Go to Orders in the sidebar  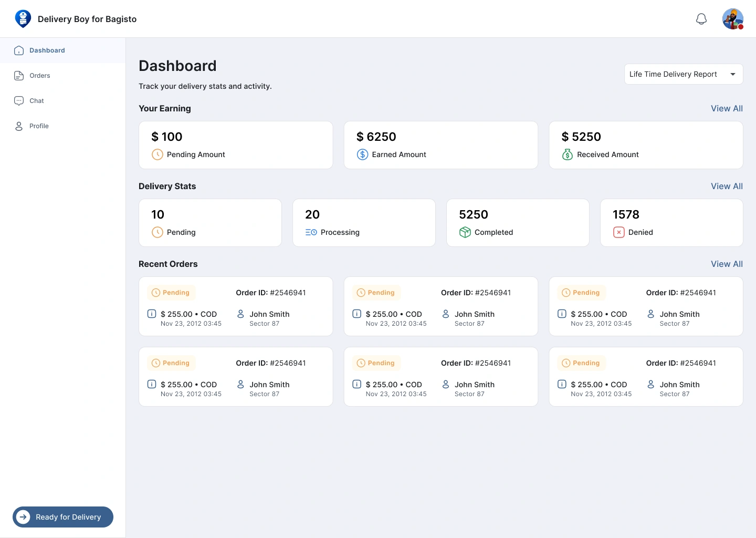63,76
